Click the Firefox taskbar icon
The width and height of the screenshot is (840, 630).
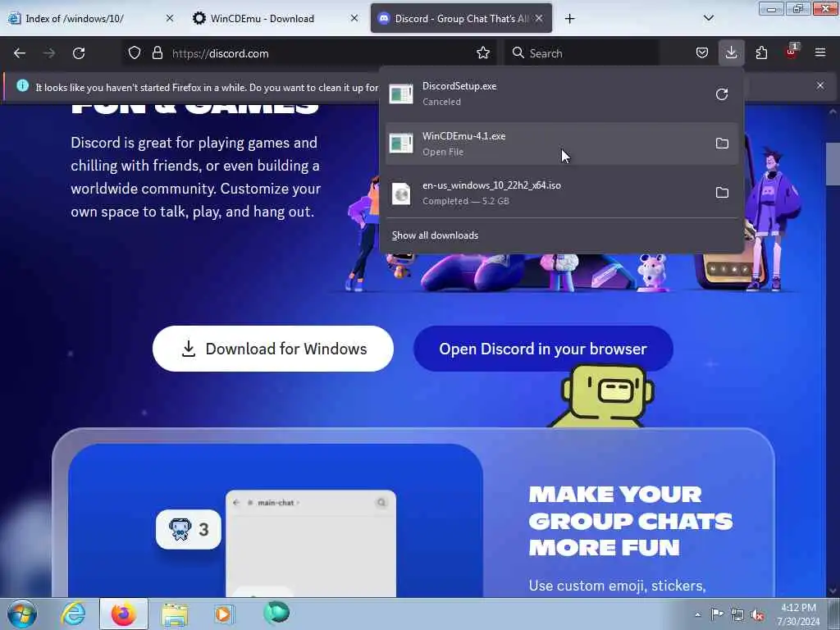[123, 614]
